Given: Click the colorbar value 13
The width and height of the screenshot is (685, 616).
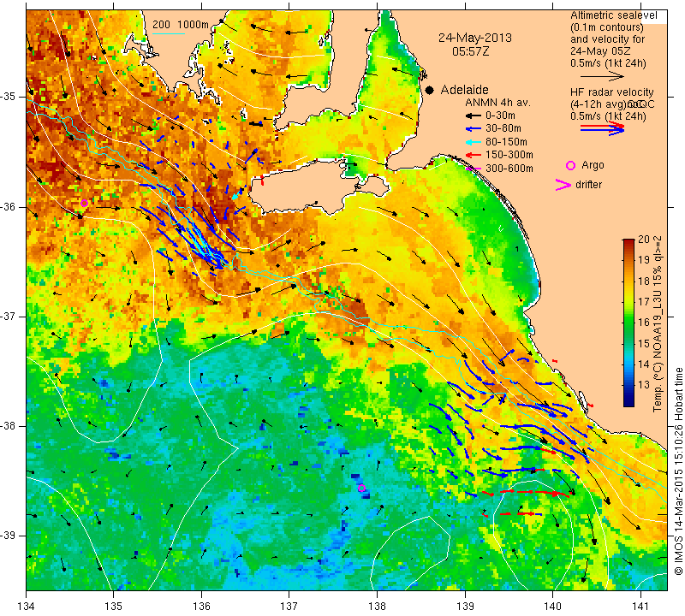Looking at the screenshot, I should click(x=644, y=385).
